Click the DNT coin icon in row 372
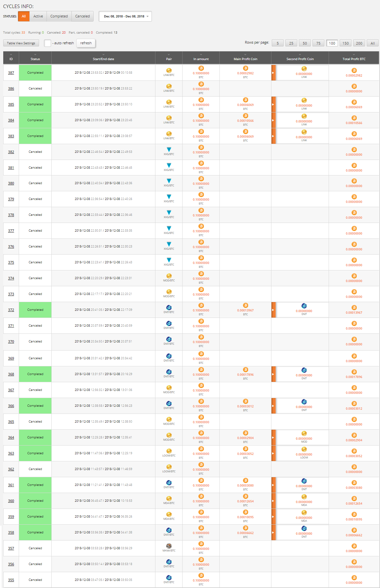The height and width of the screenshot is (588, 380). pos(169,308)
